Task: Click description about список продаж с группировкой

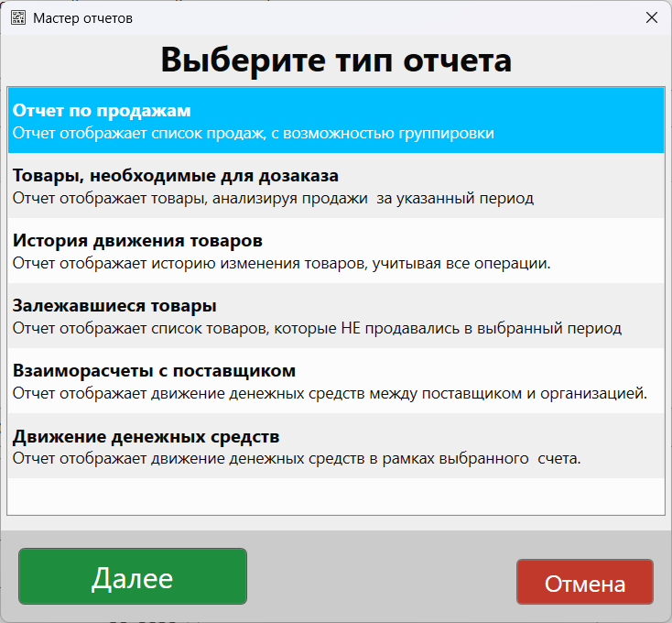Action: click(253, 134)
